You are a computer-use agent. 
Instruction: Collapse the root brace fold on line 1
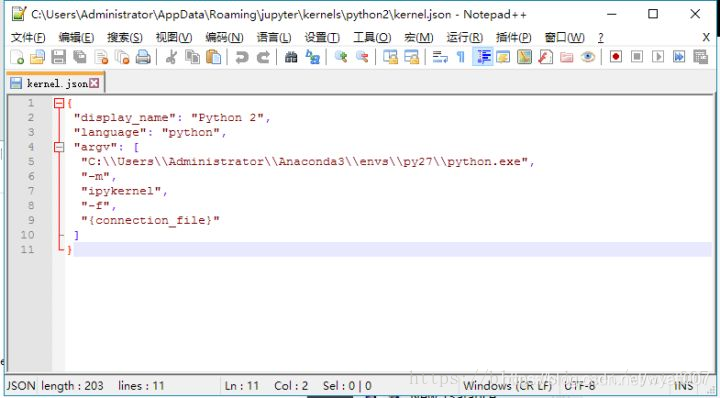pyautogui.click(x=59, y=103)
